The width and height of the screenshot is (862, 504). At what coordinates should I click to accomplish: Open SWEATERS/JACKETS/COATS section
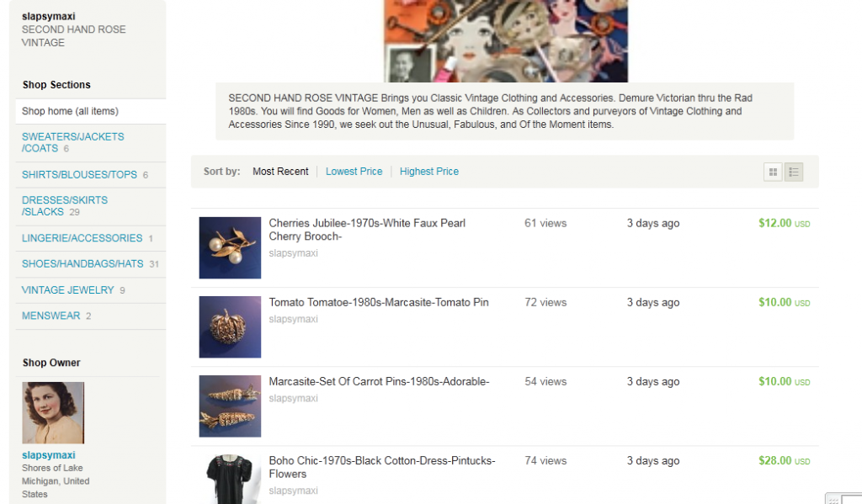point(72,142)
